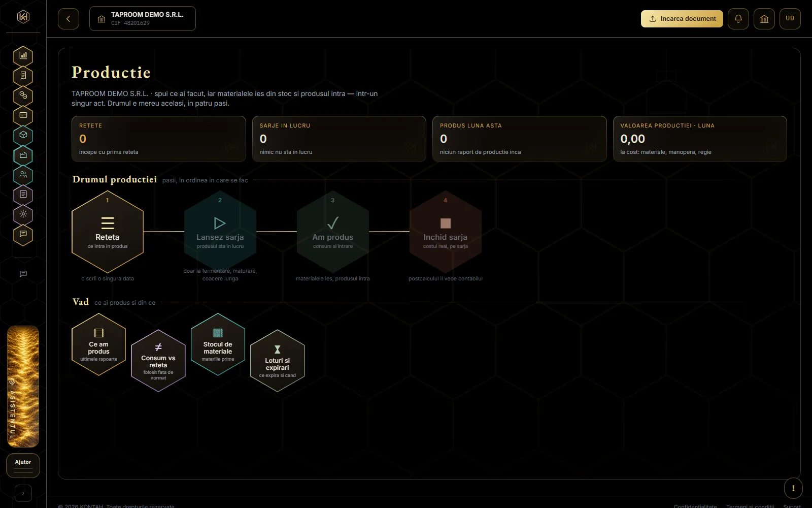Go back with the left arrow button
The image size is (812, 508).
tap(69, 19)
